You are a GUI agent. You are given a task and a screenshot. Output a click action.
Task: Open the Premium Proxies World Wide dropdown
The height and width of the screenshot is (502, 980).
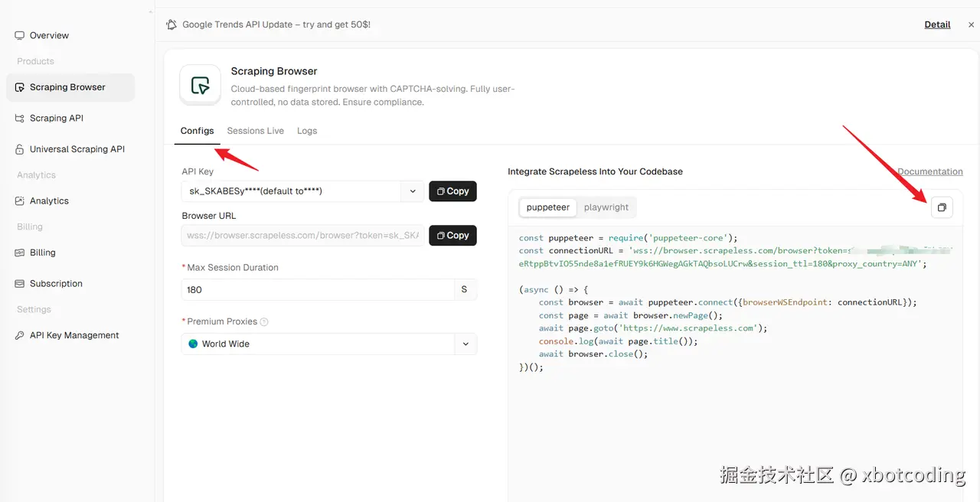465,344
